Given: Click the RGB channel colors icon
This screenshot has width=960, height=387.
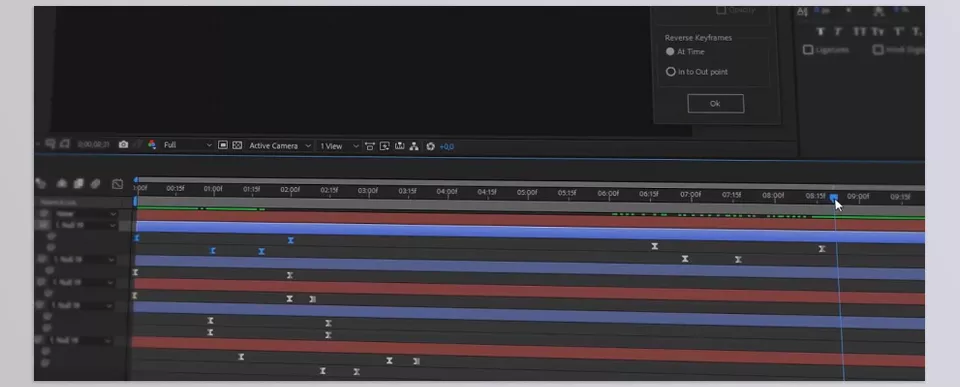Looking at the screenshot, I should [x=152, y=145].
